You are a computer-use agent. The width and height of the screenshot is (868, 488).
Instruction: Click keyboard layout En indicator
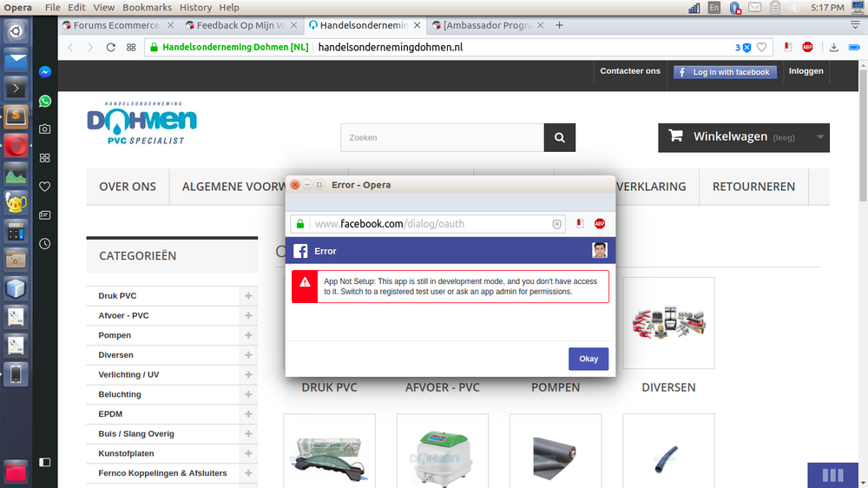(714, 8)
